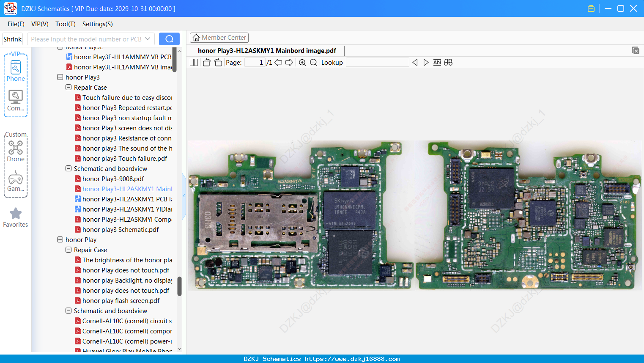
Task: Open honor Play3-9008.pdf
Action: click(109, 179)
